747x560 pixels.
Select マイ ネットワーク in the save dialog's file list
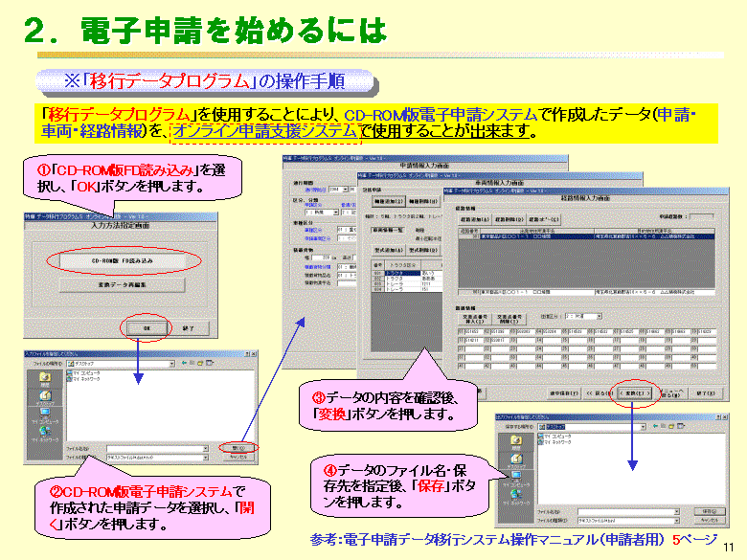point(555,442)
